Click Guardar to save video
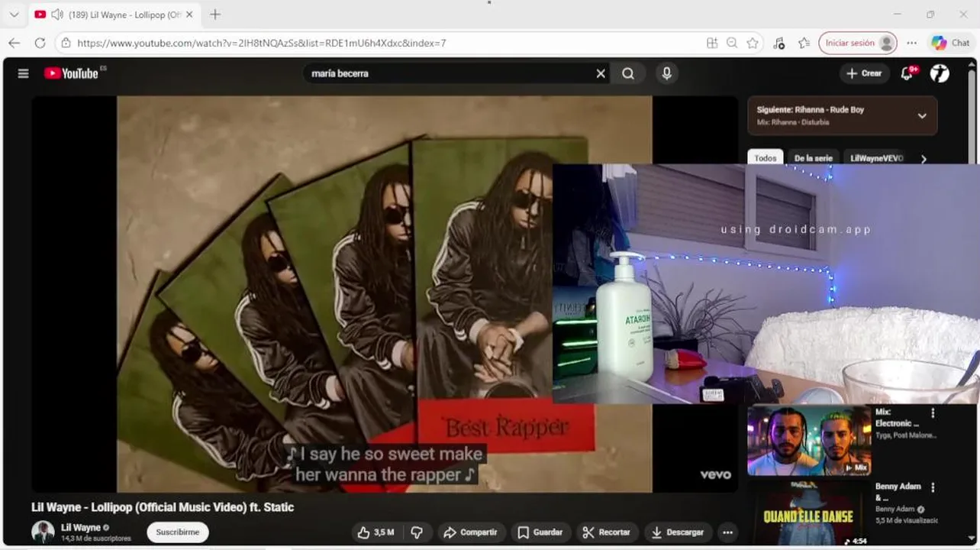The image size is (980, 550). [540, 532]
